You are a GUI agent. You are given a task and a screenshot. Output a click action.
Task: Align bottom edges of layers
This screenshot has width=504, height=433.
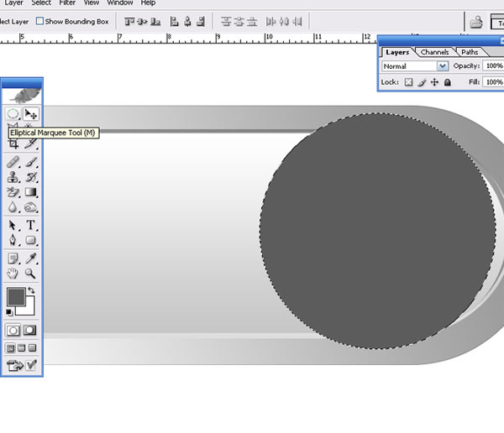point(155,22)
